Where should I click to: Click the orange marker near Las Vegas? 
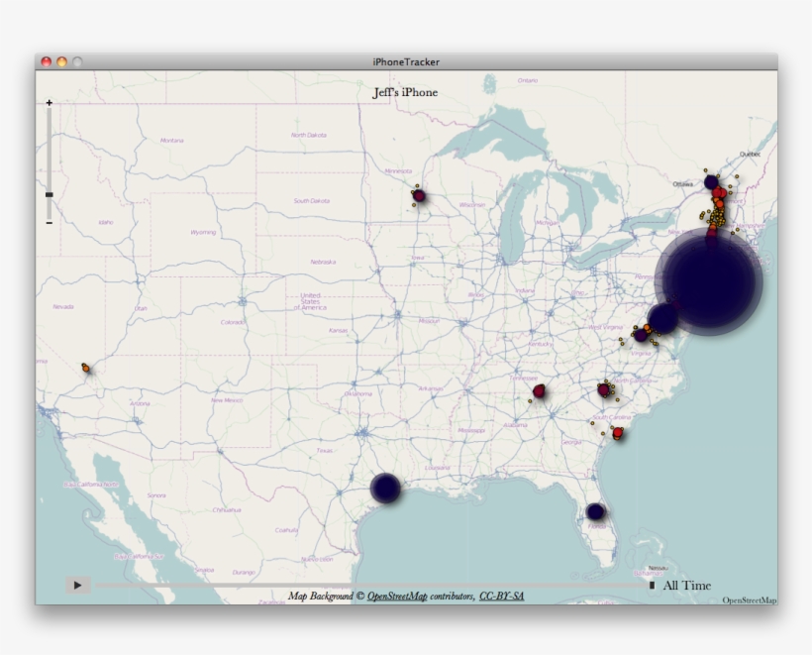point(86,369)
